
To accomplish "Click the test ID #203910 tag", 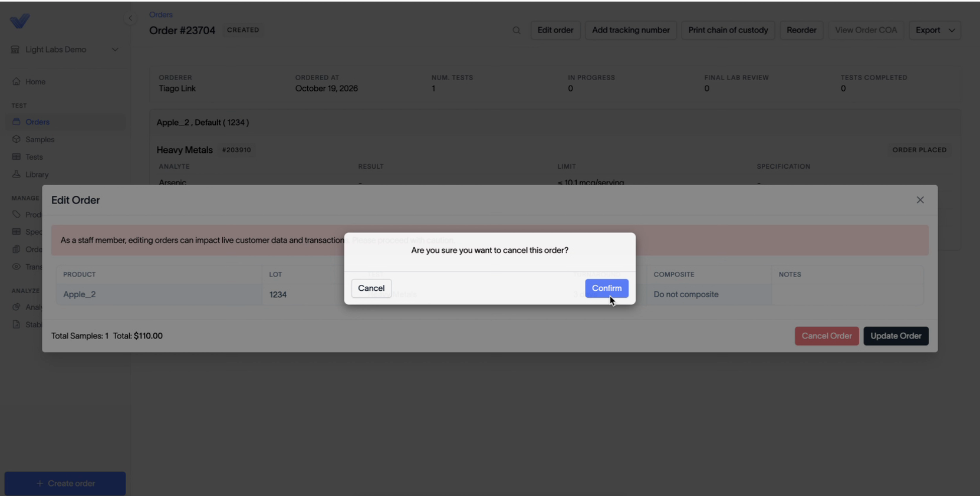I will pos(236,150).
